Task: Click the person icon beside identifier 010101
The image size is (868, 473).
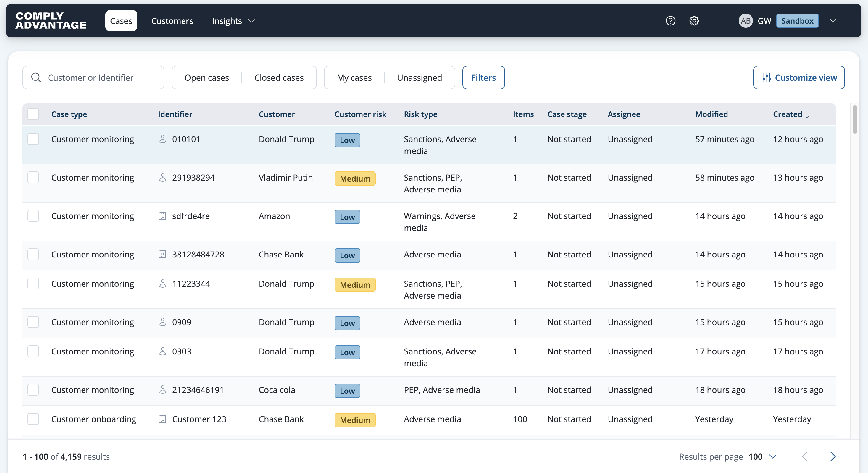Action: click(162, 139)
